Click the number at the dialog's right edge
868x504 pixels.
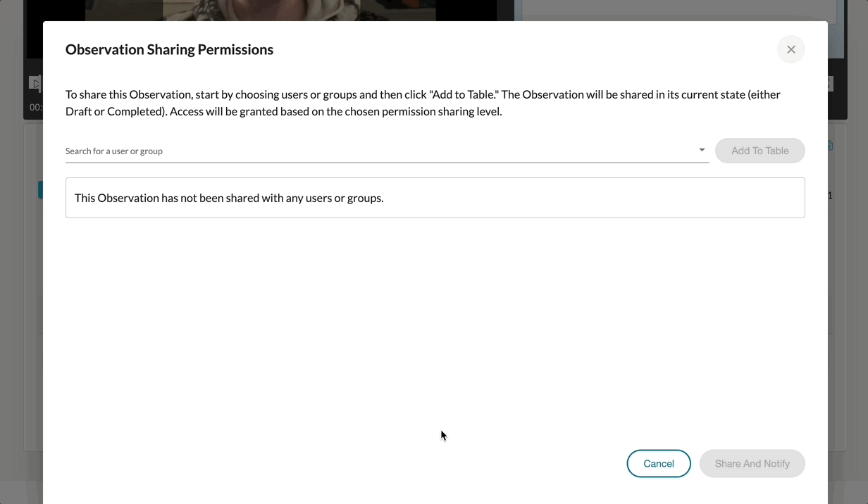click(x=830, y=196)
